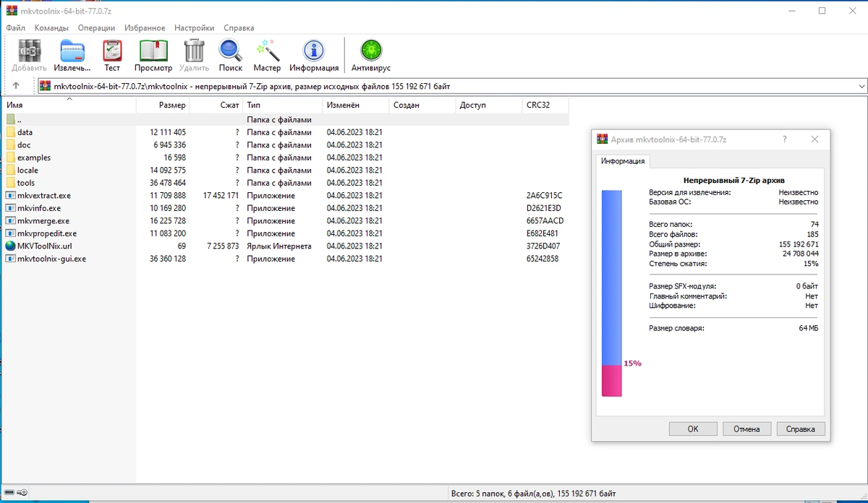The width and height of the screenshot is (868, 503).
Task: Click the Удалить trash icon
Action: [x=194, y=51]
